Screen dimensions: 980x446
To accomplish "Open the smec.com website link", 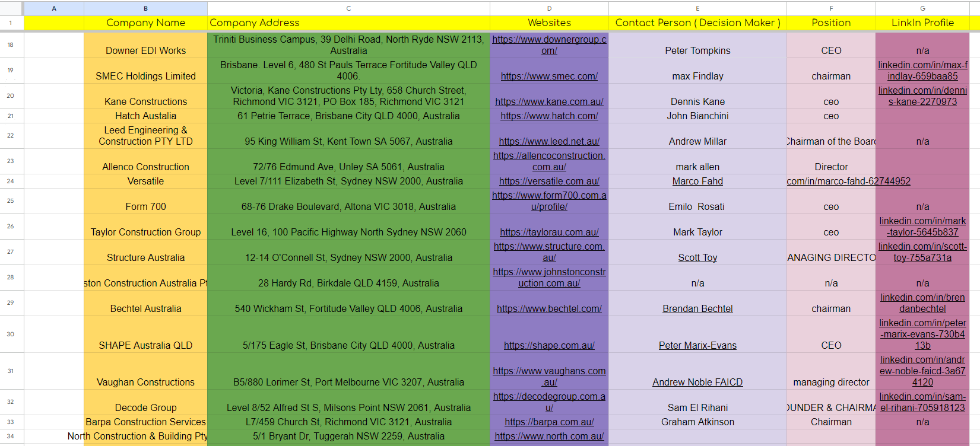I will [549, 76].
